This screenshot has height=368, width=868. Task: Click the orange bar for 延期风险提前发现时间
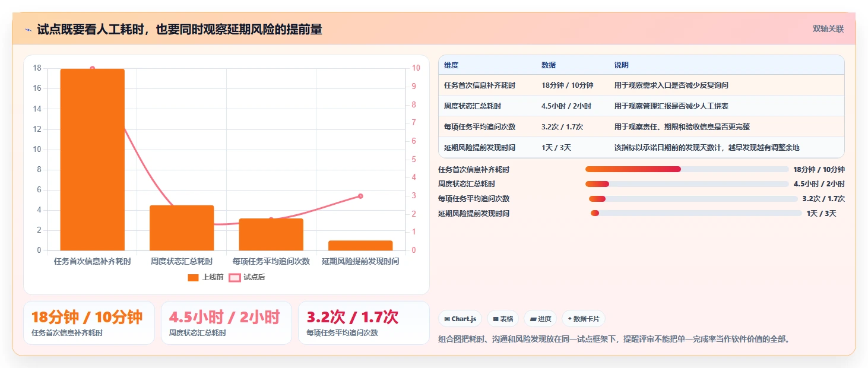(360, 246)
